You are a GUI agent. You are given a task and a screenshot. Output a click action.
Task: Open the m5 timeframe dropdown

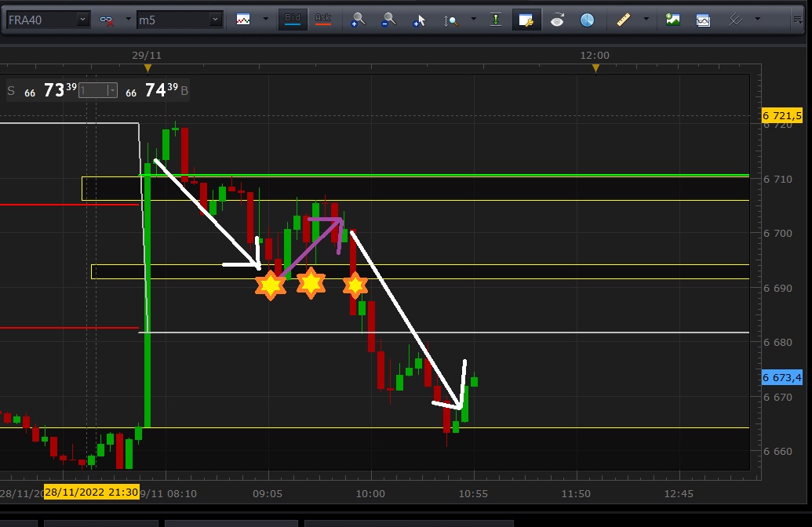click(x=216, y=20)
